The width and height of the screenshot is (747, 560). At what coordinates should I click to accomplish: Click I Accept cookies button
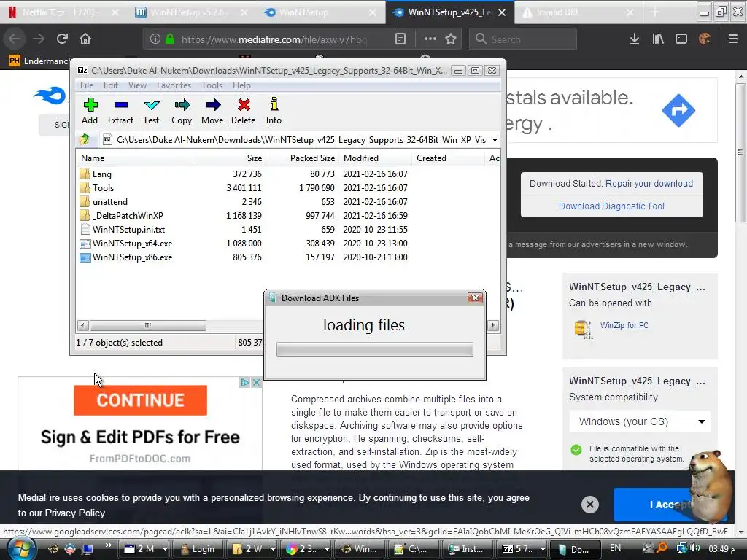[x=670, y=505]
